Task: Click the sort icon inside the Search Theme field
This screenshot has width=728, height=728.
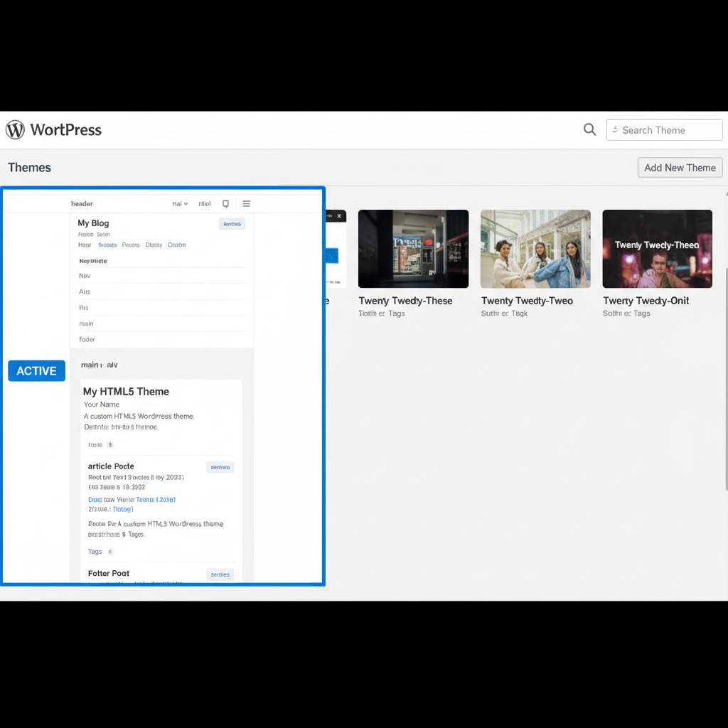Action: (x=614, y=129)
